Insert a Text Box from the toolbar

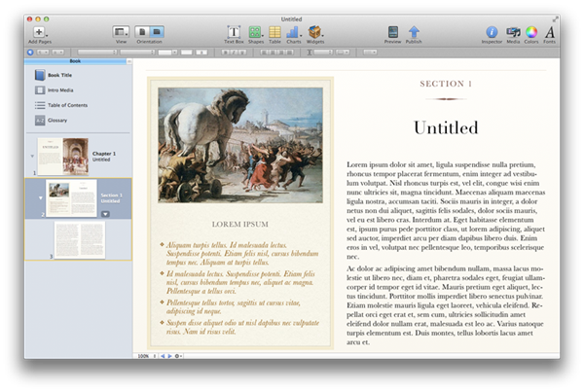click(234, 32)
